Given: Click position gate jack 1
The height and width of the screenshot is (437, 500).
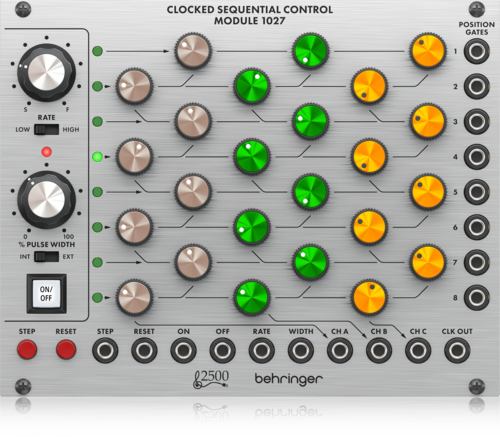Looking at the screenshot, I should pos(477,51).
